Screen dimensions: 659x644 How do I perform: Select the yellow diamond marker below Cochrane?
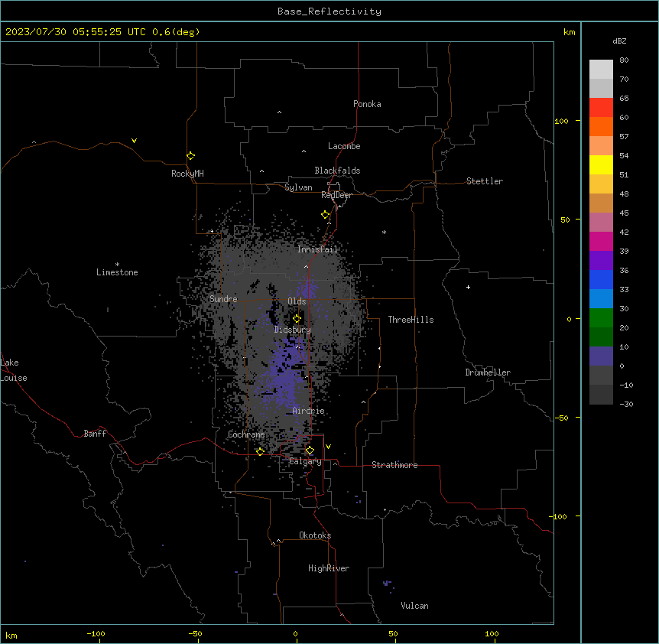click(x=260, y=451)
